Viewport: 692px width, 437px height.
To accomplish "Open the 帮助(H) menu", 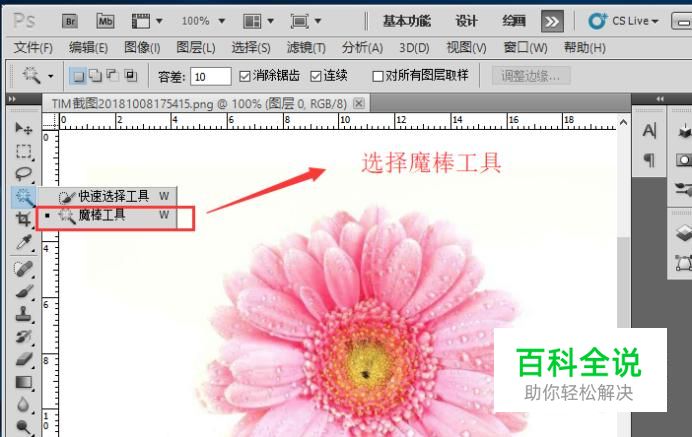I will click(585, 47).
